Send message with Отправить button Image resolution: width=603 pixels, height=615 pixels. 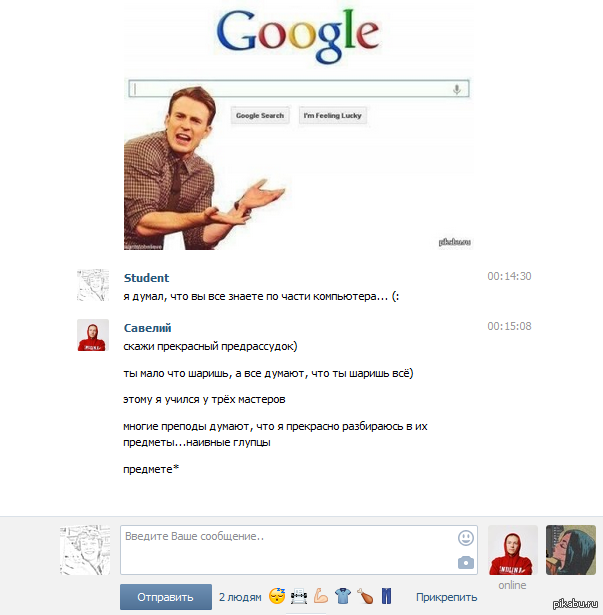(166, 597)
